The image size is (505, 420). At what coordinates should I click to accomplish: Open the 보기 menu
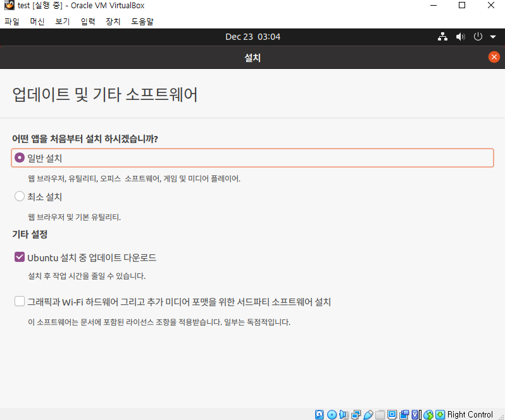pyautogui.click(x=63, y=22)
